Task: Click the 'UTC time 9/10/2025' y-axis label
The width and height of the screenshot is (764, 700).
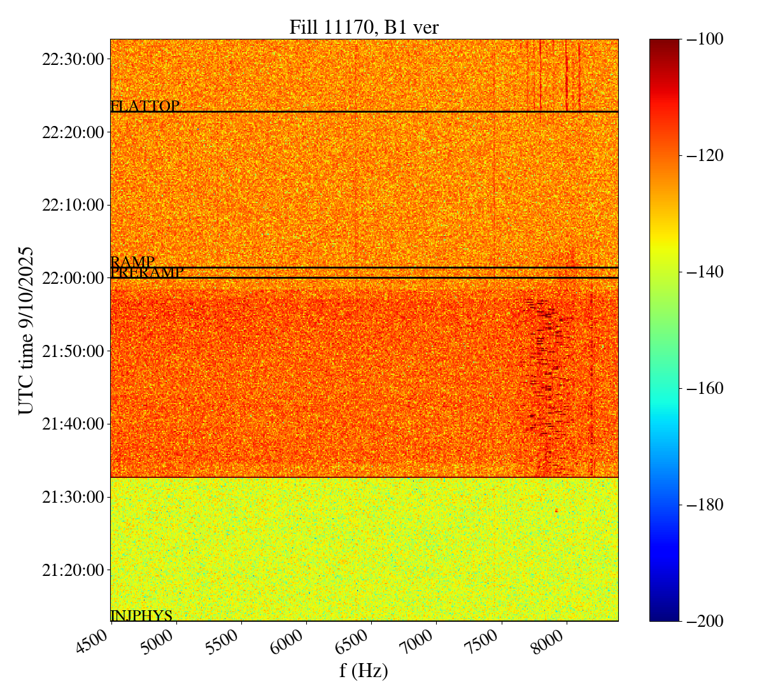Action: [x=26, y=330]
